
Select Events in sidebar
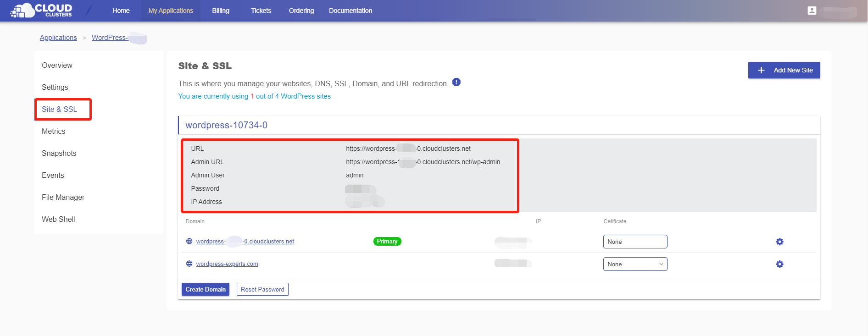(x=53, y=175)
